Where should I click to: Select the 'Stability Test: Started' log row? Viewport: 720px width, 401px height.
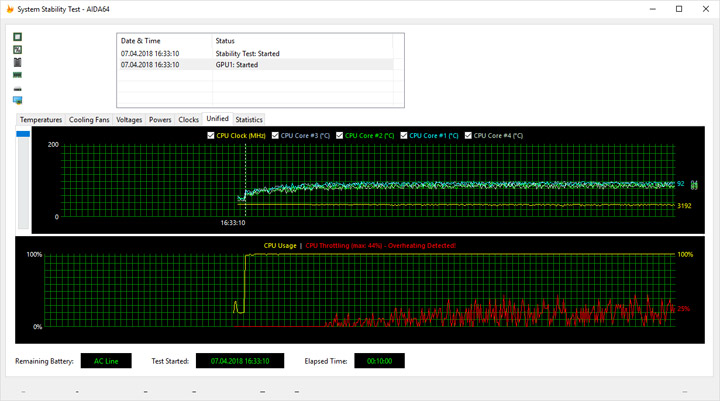point(256,53)
